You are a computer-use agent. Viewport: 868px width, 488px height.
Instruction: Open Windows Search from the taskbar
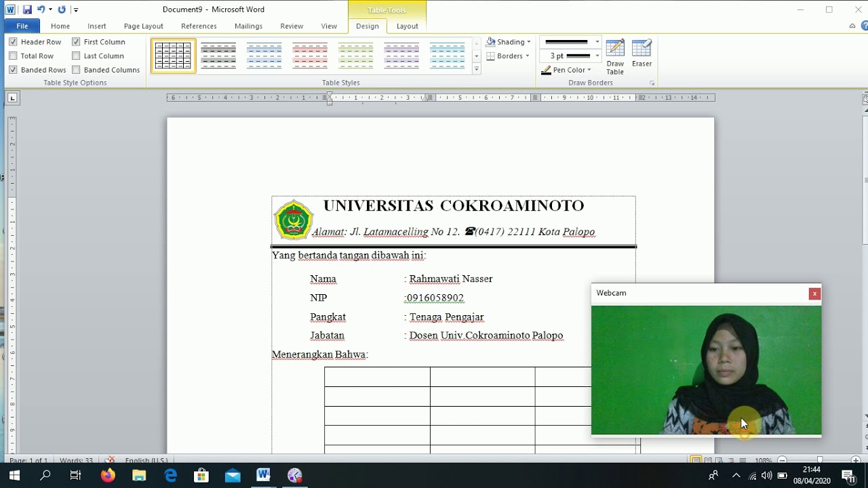click(45, 475)
